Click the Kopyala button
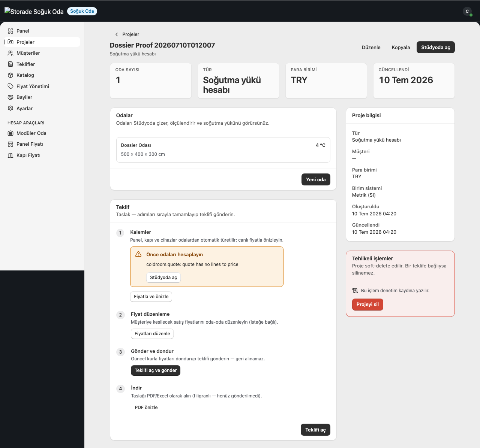 pyautogui.click(x=401, y=48)
